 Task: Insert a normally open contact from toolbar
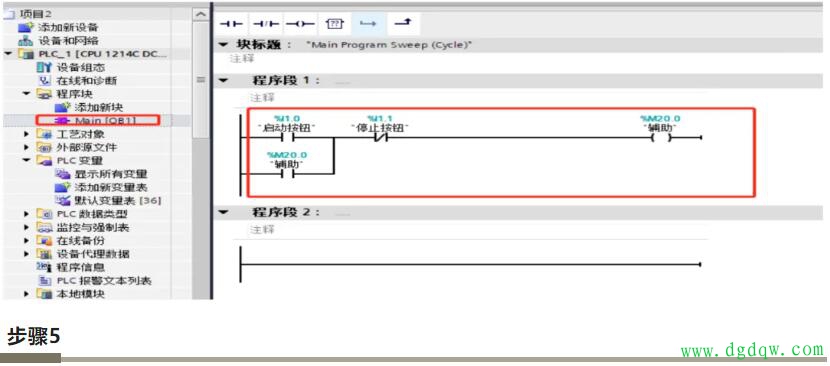231,24
